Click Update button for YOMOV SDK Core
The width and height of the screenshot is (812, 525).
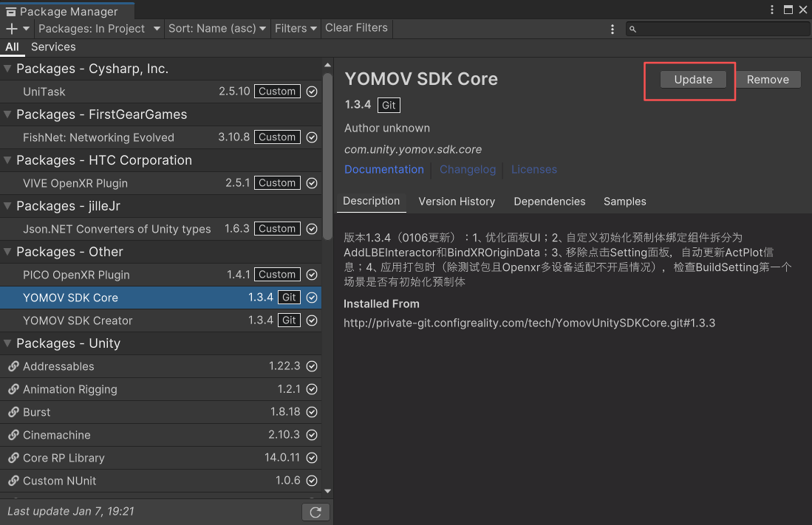(x=693, y=79)
